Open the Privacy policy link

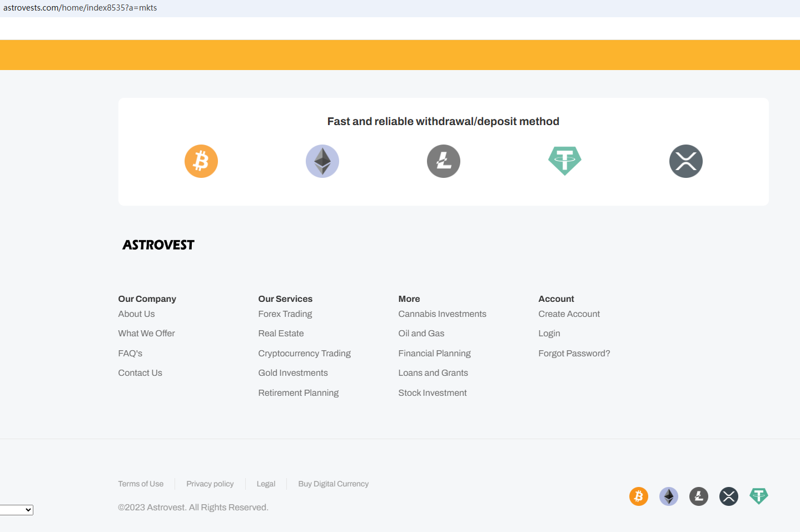click(210, 484)
